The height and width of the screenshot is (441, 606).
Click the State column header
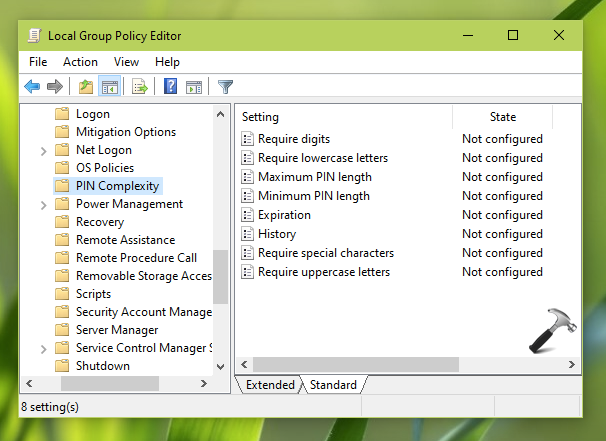pos(502,117)
